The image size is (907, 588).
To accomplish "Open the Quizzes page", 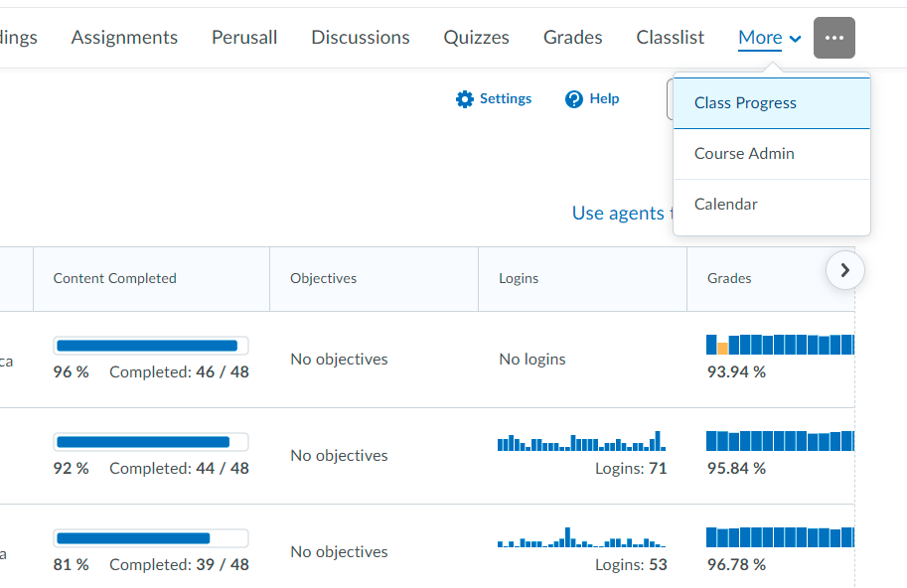I will [476, 38].
